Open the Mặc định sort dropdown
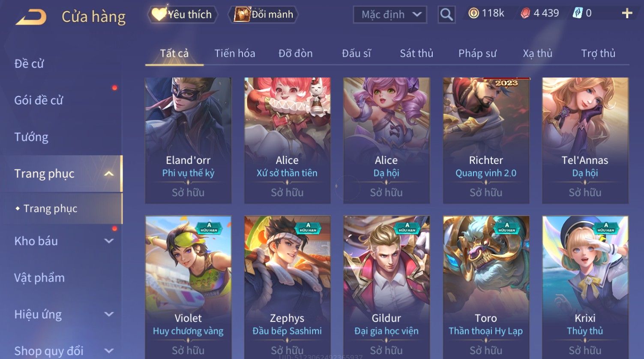The width and height of the screenshot is (644, 359). pyautogui.click(x=390, y=15)
